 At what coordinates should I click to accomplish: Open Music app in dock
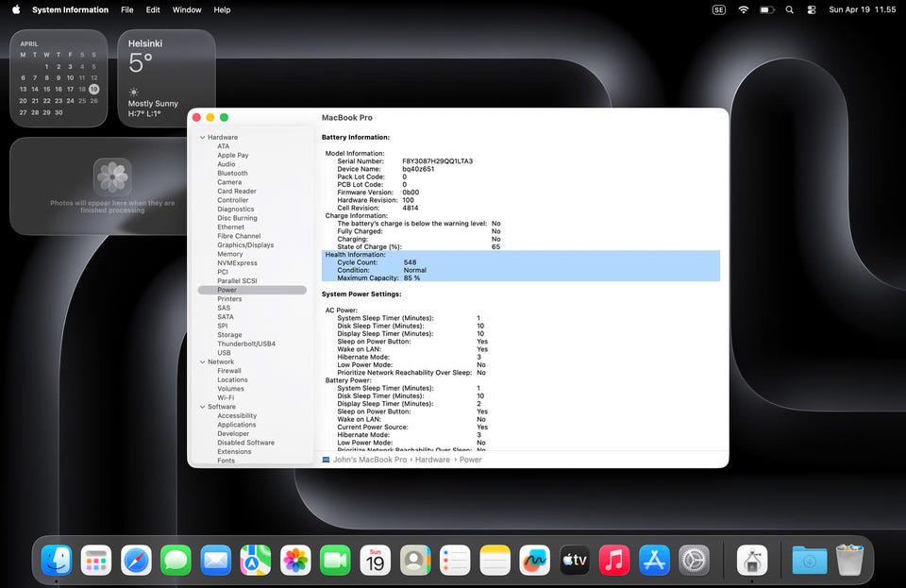[614, 560]
